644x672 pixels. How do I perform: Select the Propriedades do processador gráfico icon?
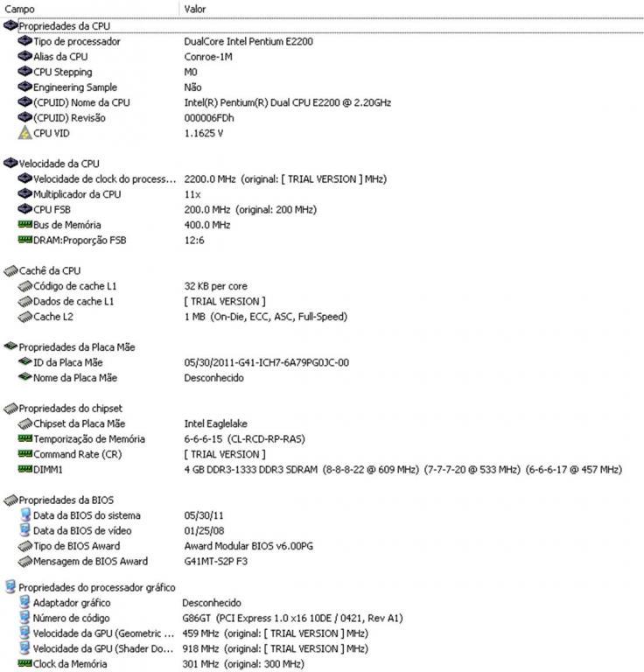(10, 587)
